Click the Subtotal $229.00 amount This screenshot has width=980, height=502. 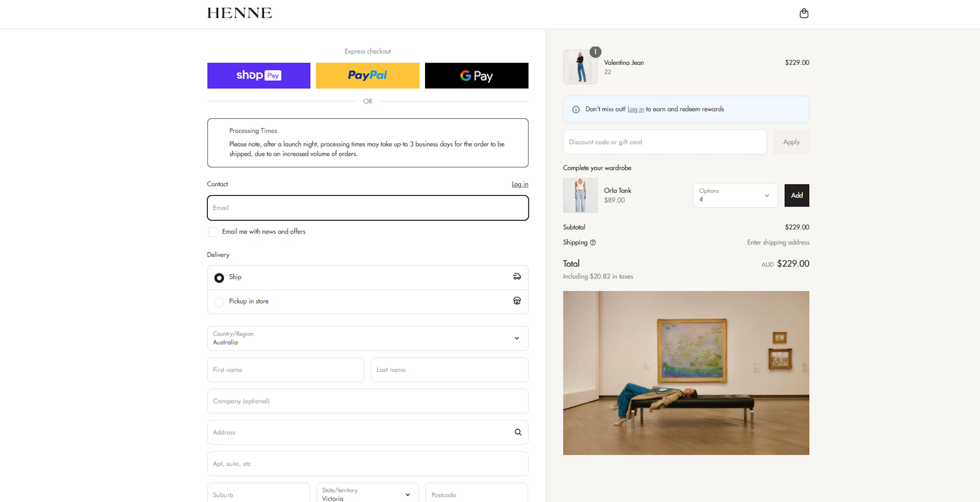pos(797,227)
